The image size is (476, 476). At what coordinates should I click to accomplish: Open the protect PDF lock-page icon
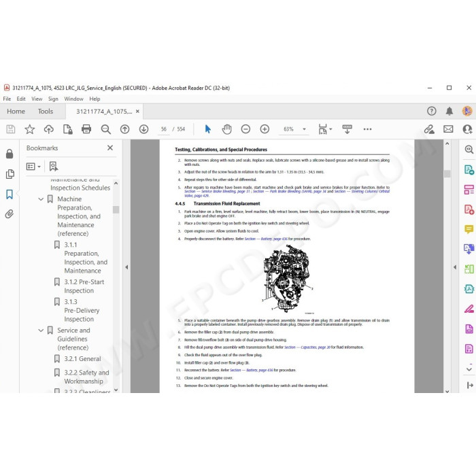click(67, 129)
